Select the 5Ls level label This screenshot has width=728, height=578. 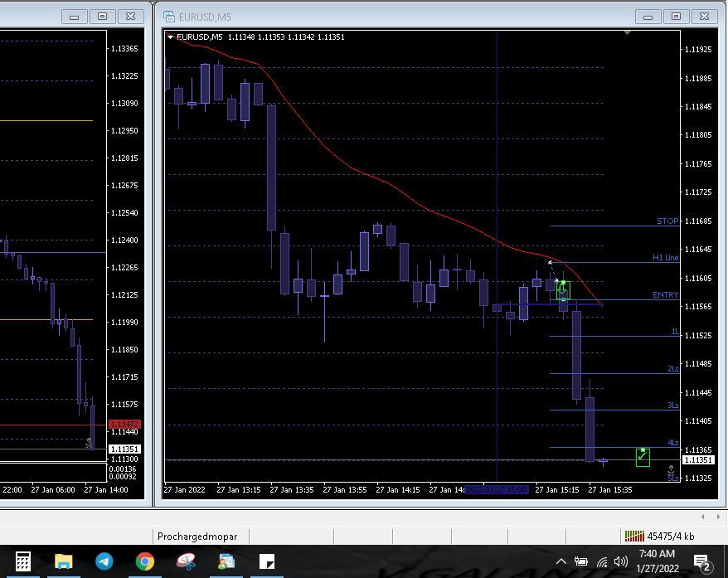(x=672, y=478)
